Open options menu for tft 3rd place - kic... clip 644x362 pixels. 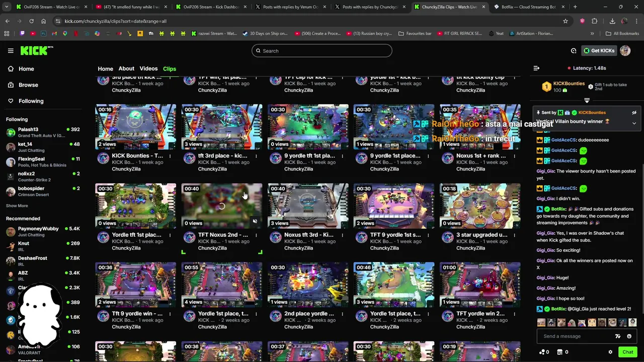256,156
